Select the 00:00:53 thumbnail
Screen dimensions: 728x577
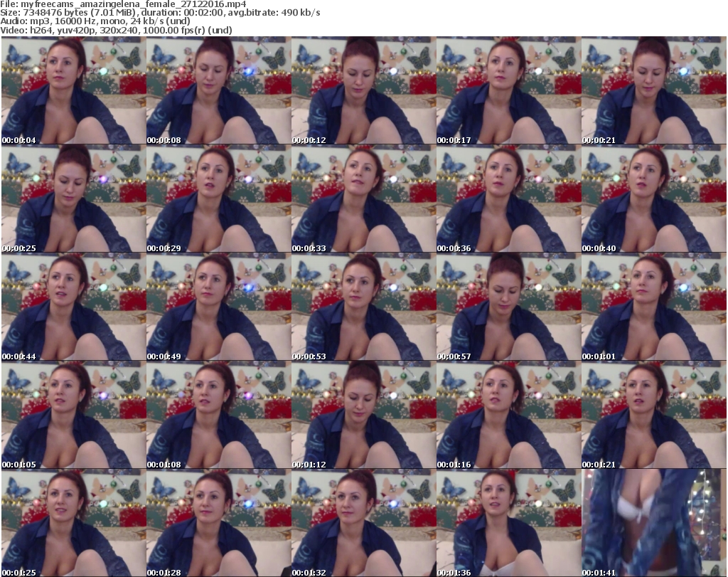[x=363, y=307]
